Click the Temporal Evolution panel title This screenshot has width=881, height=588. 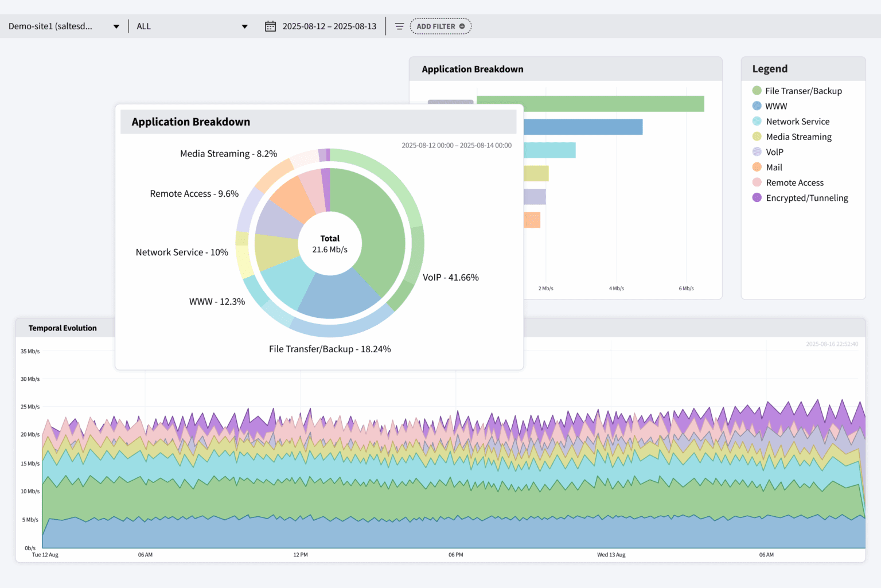(x=63, y=328)
